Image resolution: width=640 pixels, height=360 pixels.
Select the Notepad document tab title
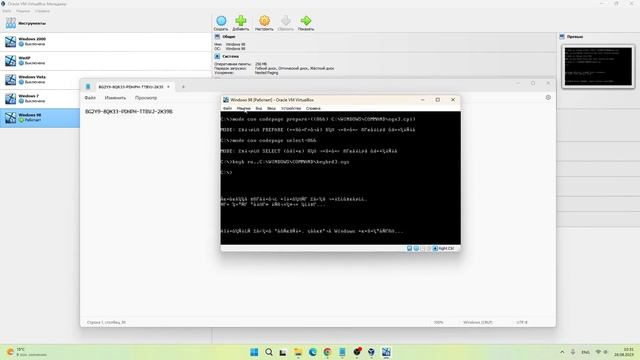click(131, 87)
